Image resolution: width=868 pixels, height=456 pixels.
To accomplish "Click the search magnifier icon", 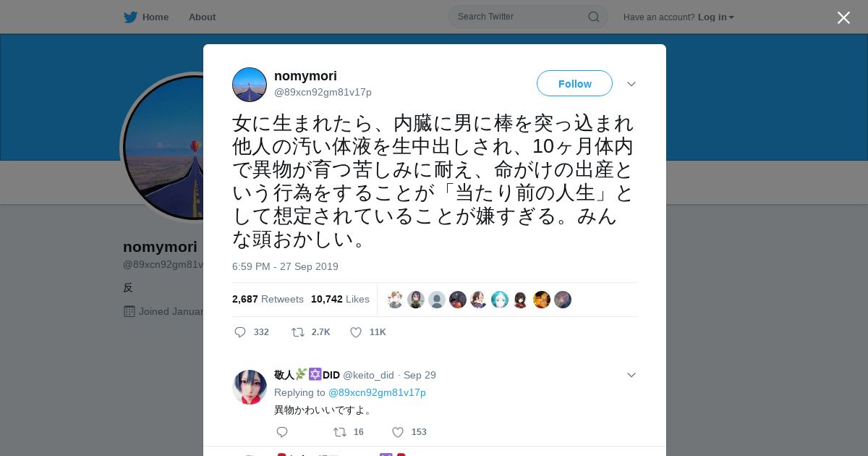I will pos(593,17).
